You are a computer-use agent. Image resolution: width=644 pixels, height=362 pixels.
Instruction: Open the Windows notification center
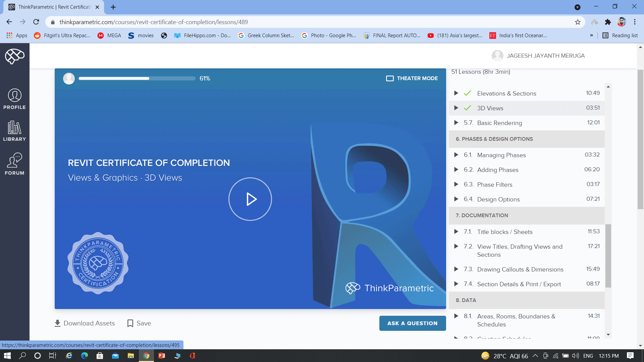[x=630, y=356]
